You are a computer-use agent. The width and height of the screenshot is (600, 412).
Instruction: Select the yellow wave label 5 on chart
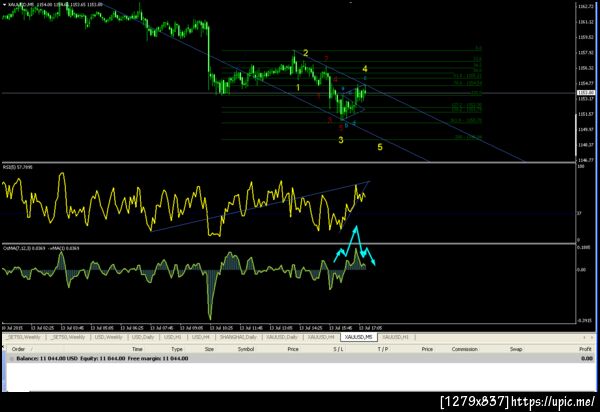pyautogui.click(x=380, y=147)
